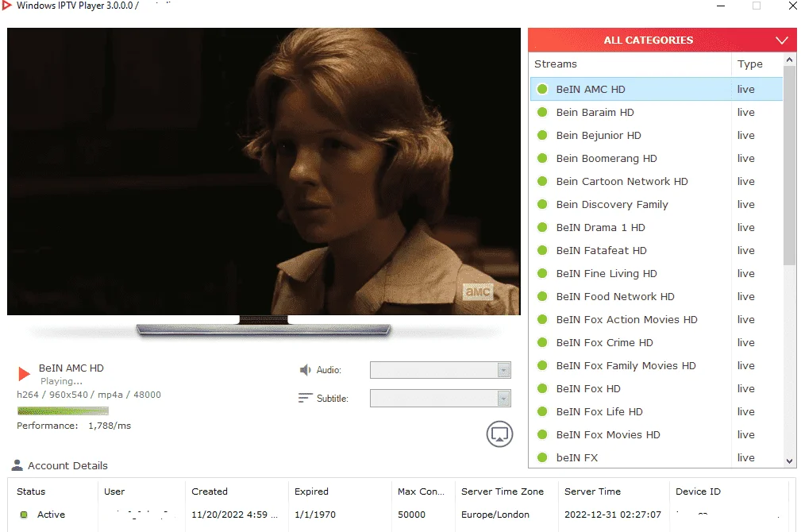Click the Type column header
801x532 pixels.
(750, 64)
